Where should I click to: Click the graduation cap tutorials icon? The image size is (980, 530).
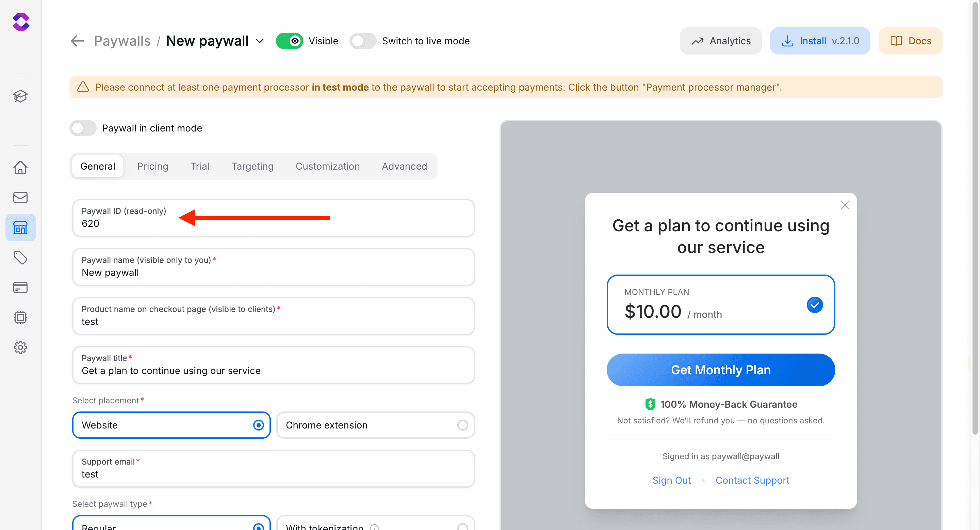(x=20, y=96)
